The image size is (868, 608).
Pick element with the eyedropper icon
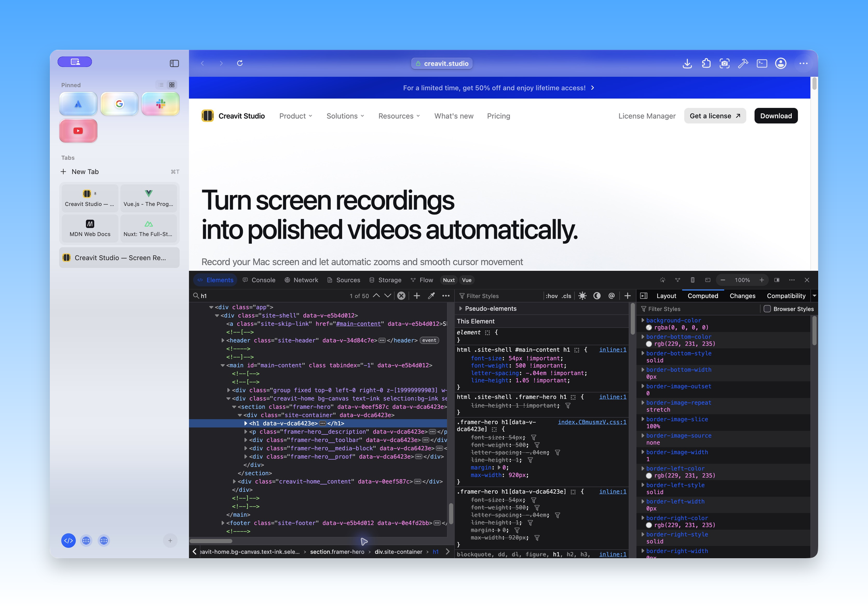point(431,296)
